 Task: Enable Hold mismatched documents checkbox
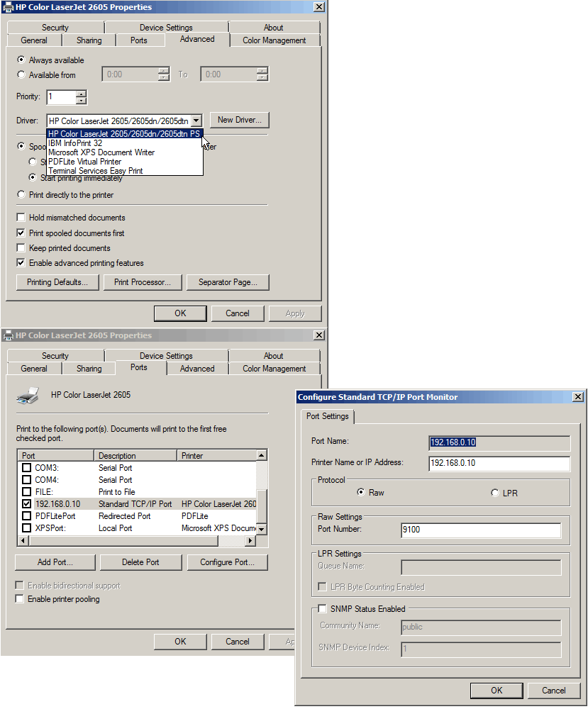click(21, 218)
